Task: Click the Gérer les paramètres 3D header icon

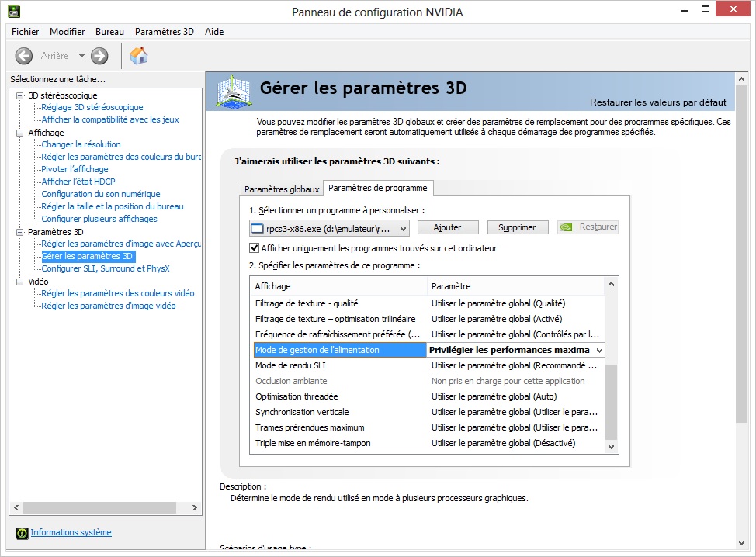Action: [x=234, y=91]
